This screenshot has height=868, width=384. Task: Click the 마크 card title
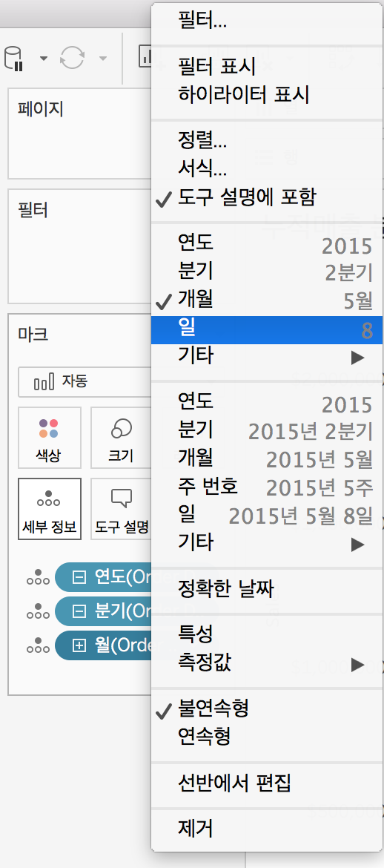click(x=33, y=335)
